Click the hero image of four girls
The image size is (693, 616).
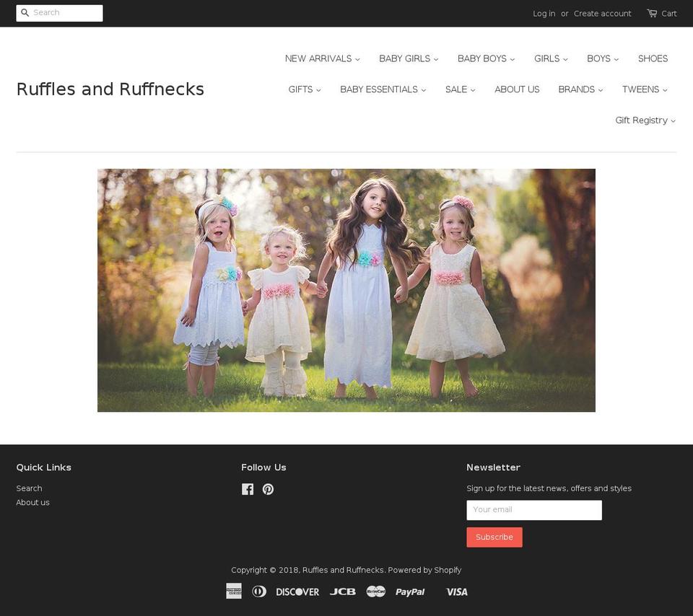coord(346,290)
